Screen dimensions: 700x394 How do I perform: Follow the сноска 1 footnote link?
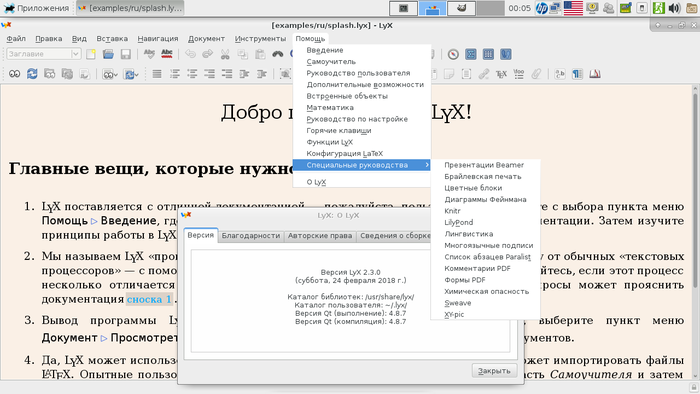149,299
